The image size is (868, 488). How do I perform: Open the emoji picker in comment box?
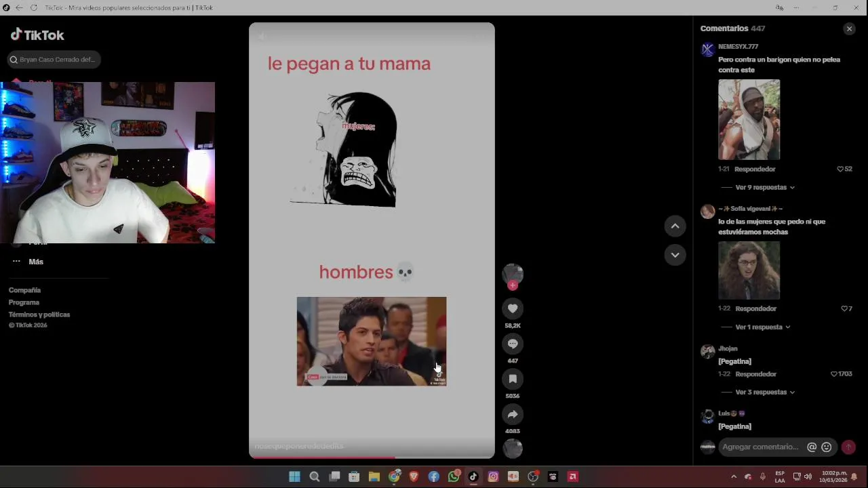[826, 447]
